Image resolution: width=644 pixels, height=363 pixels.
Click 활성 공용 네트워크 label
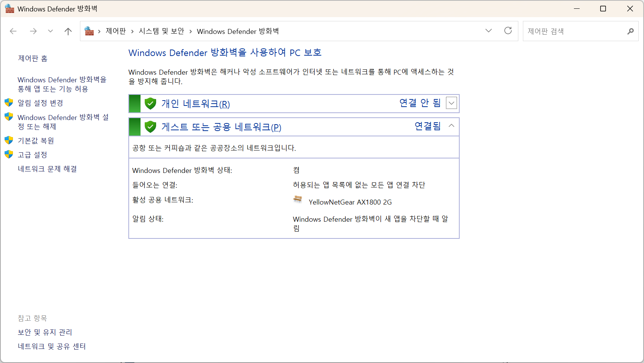tap(163, 200)
